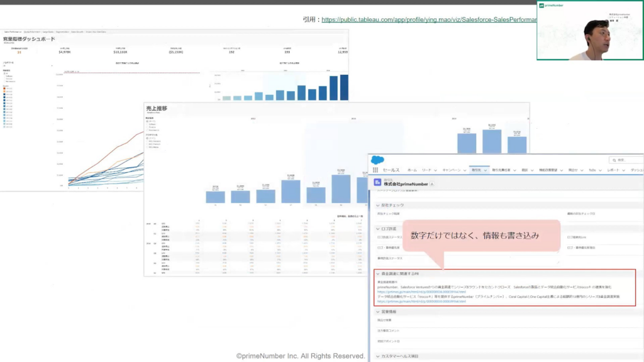644x362 pixels.
Task: Click the Salesforce cloud logo
Action: point(377,160)
